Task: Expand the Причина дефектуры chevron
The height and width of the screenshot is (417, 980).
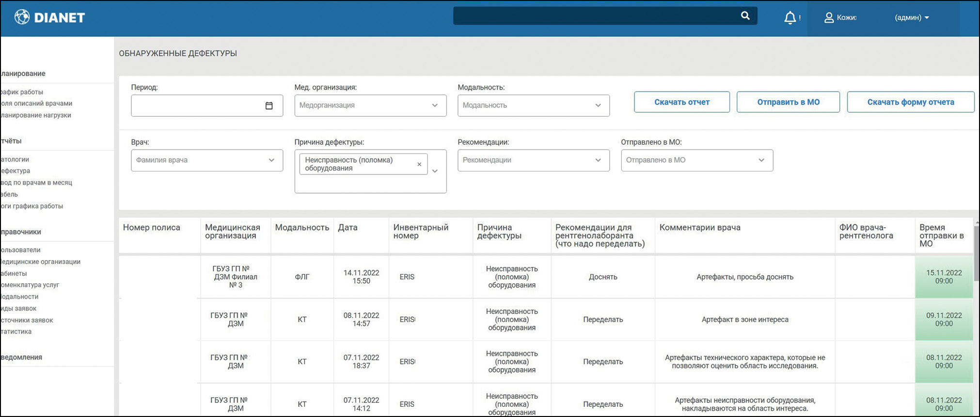Action: coord(435,171)
